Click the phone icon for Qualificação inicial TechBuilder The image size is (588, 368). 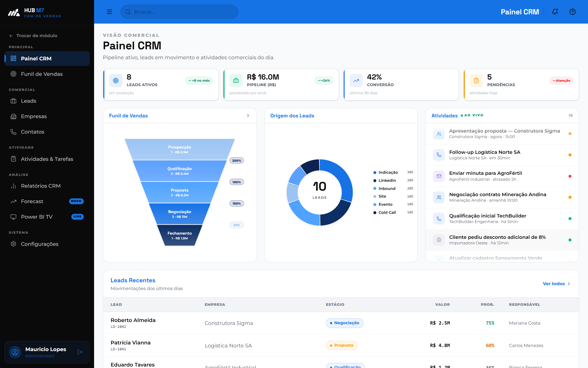pos(439,219)
